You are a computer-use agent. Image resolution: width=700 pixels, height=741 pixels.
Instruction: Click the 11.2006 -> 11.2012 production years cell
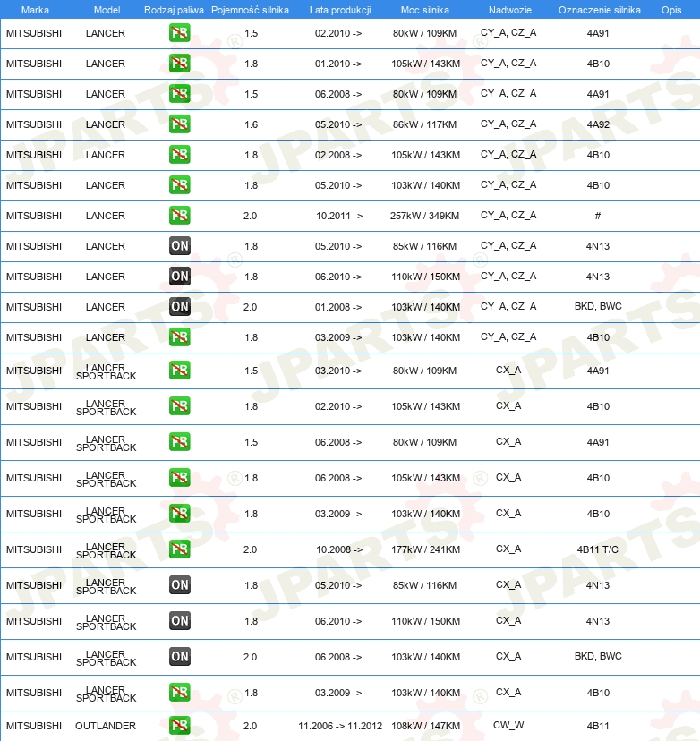click(340, 726)
